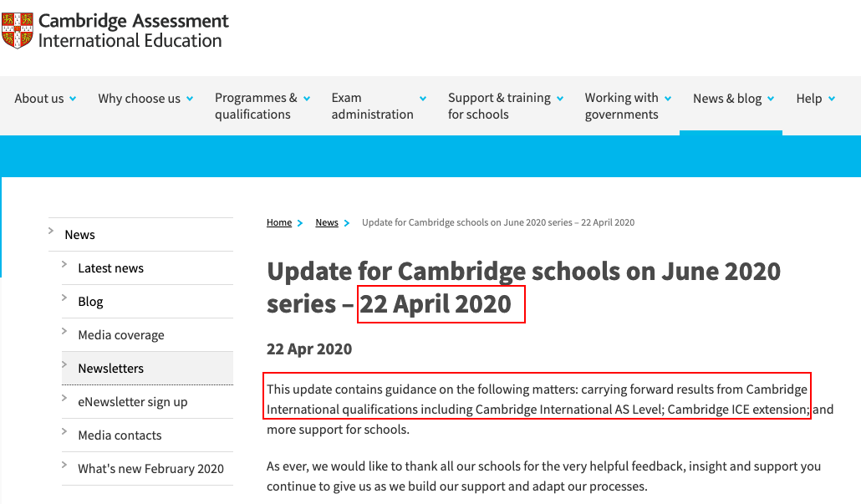Expand the About us menu chevron
This screenshot has height=504, width=861.
coord(73,99)
